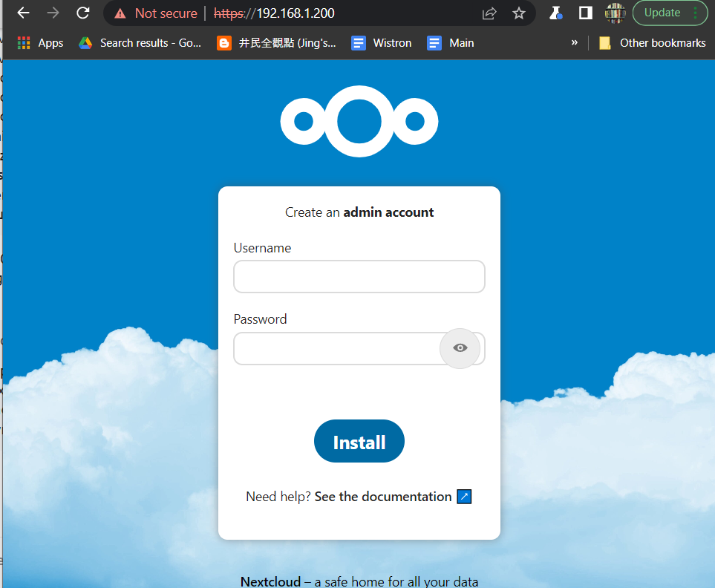Click the Nextcloud logo
Screen dimensions: 715x588
click(359, 121)
